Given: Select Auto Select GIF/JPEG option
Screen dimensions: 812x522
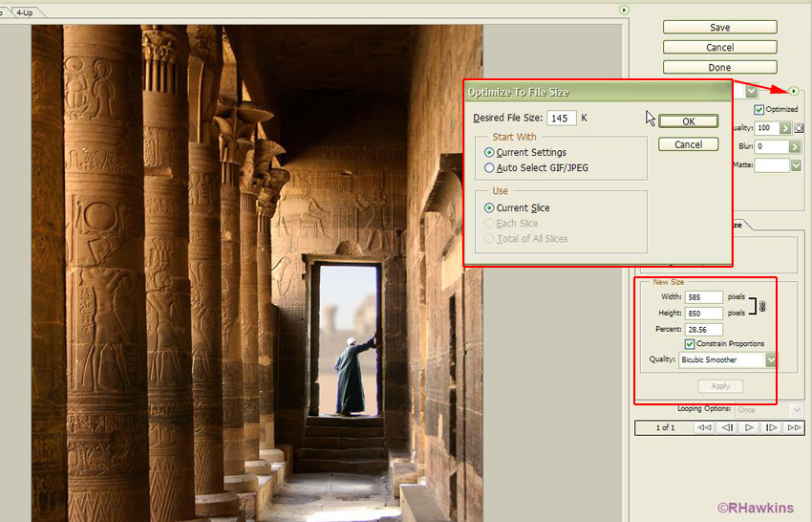Looking at the screenshot, I should (489, 168).
